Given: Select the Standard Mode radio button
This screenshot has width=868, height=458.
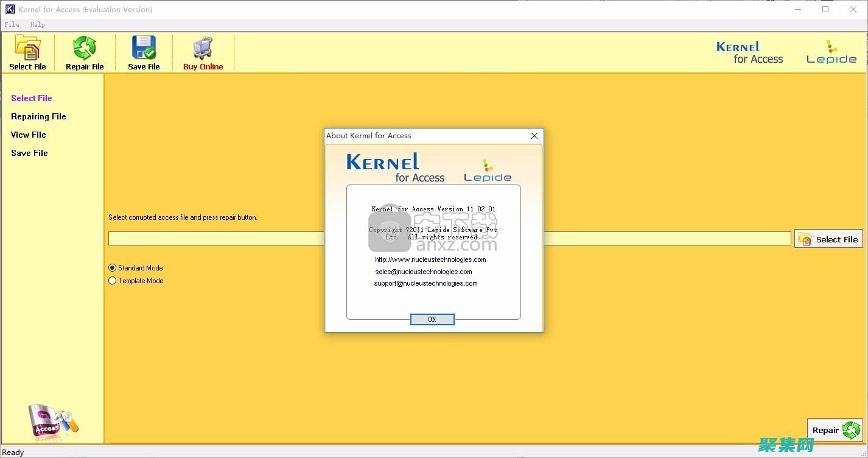Looking at the screenshot, I should pyautogui.click(x=112, y=268).
